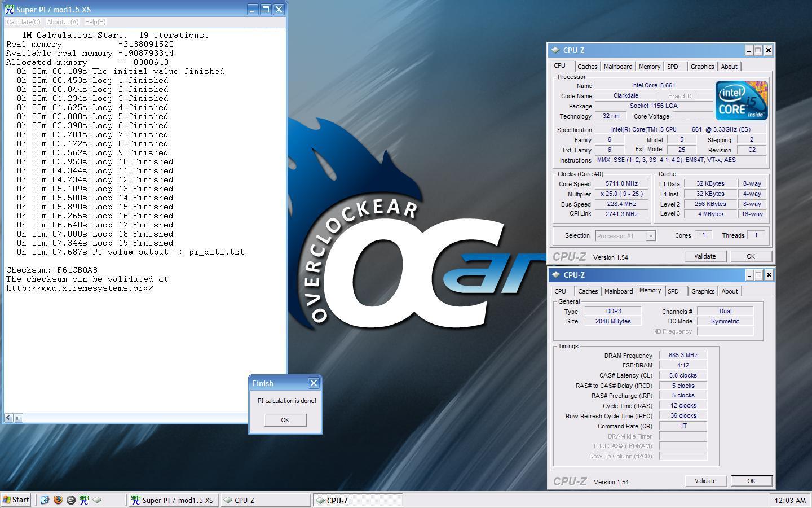Click the left scroll arrow in Super PI
The image size is (812, 508).
coord(8,418)
